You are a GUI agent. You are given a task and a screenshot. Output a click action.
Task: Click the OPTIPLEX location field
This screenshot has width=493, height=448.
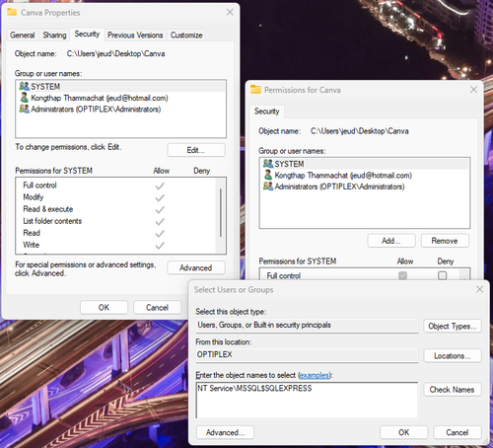coord(307,354)
